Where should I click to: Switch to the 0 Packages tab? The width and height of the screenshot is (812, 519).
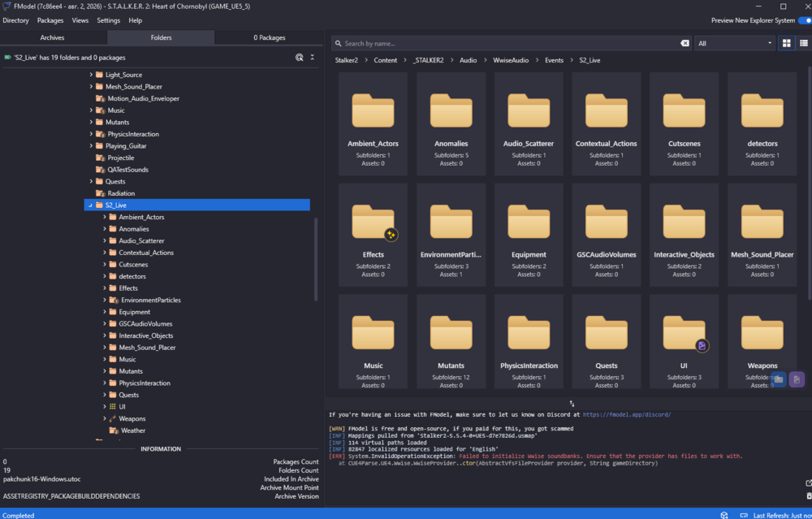270,38
